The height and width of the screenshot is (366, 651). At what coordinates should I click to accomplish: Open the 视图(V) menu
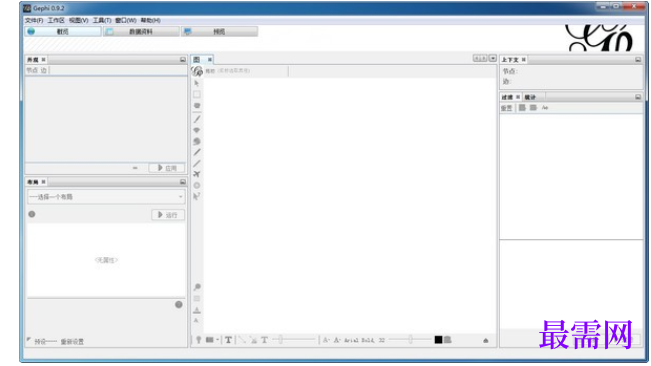[78, 20]
